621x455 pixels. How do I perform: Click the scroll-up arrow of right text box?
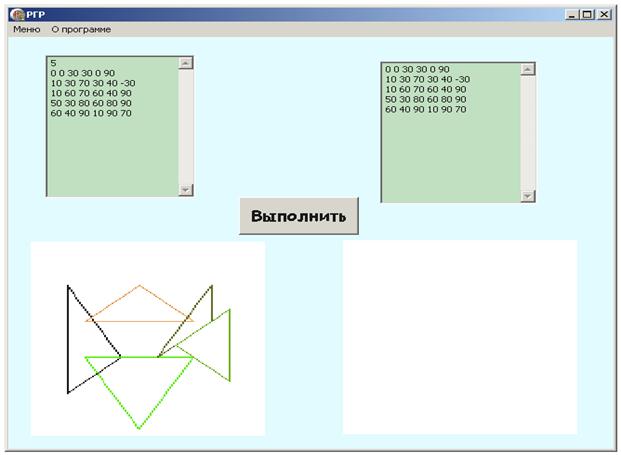tap(527, 69)
